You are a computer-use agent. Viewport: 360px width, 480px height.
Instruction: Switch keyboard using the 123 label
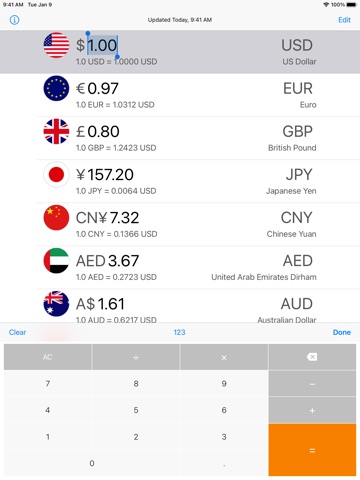[x=179, y=332]
